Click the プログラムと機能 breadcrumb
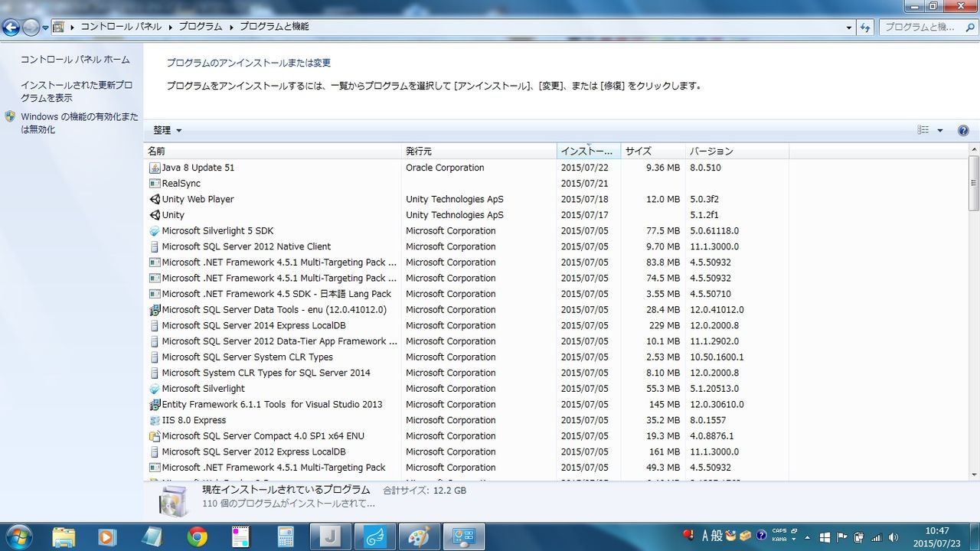Screen dimensions: 980x551 tap(274, 27)
